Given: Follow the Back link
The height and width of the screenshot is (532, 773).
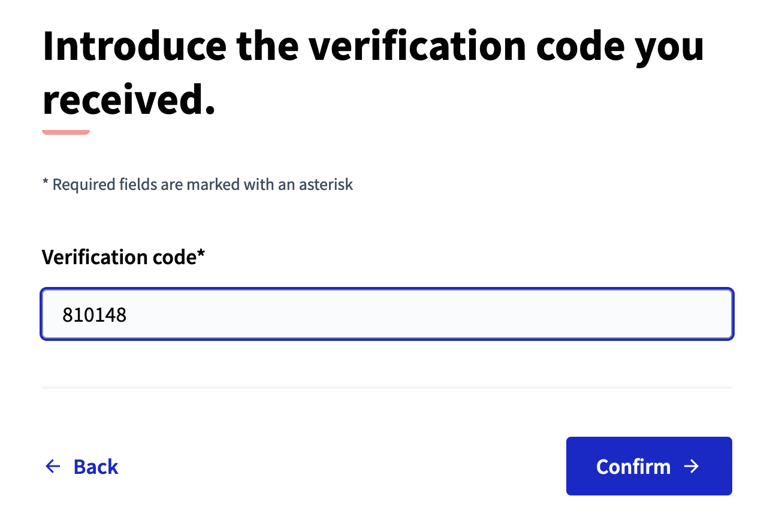Looking at the screenshot, I should pos(95,466).
